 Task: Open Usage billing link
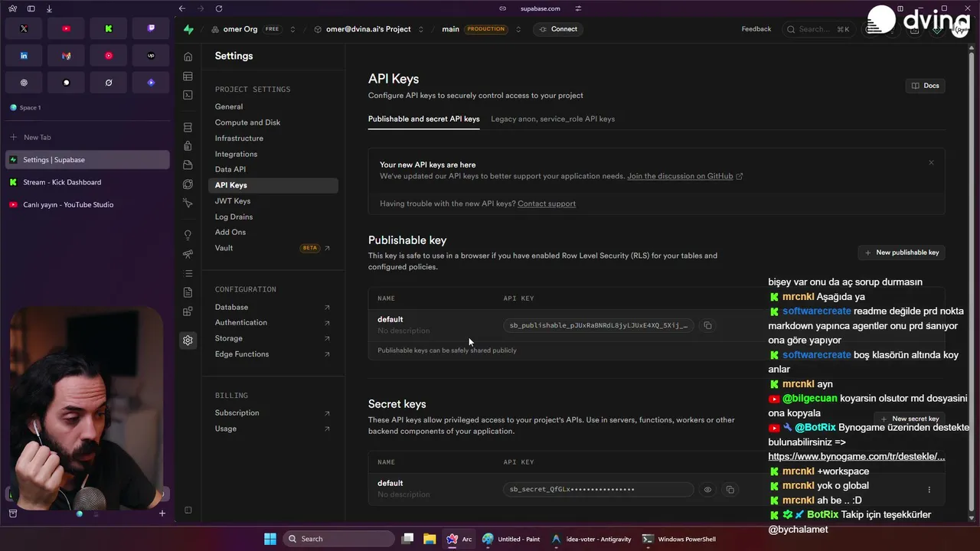point(273,429)
